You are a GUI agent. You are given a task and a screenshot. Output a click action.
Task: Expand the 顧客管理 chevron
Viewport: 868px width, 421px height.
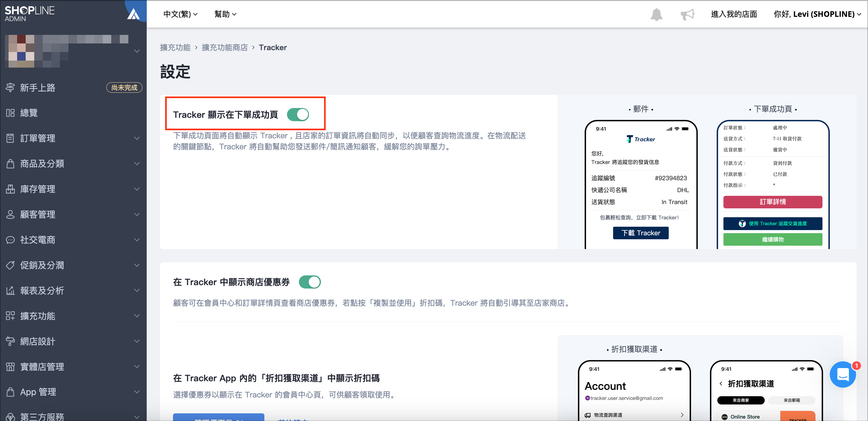click(x=137, y=214)
